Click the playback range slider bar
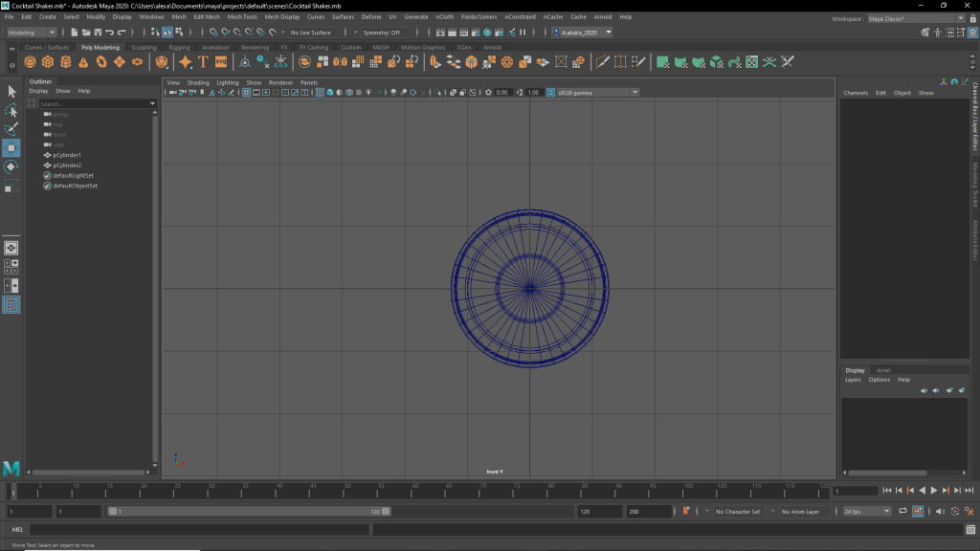Viewport: 980px width, 551px height. 249,512
